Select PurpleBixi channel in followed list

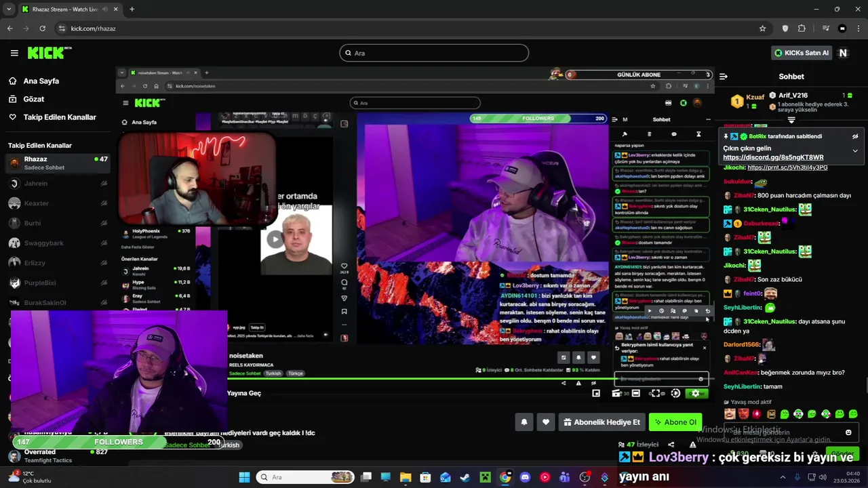(x=58, y=283)
